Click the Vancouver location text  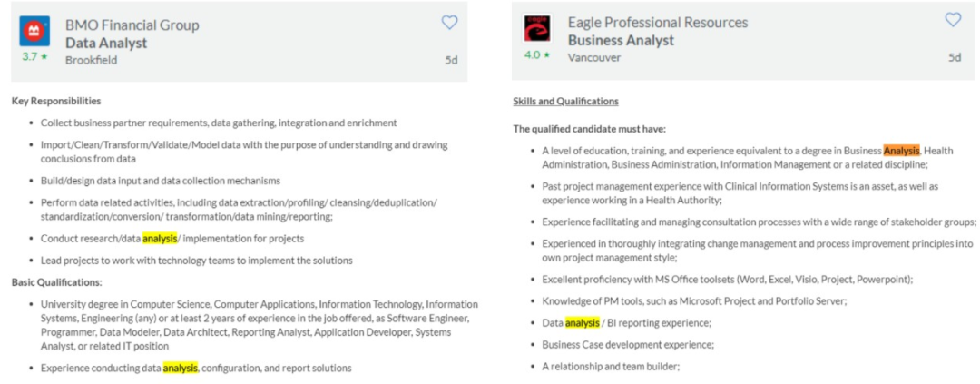pyautogui.click(x=594, y=57)
